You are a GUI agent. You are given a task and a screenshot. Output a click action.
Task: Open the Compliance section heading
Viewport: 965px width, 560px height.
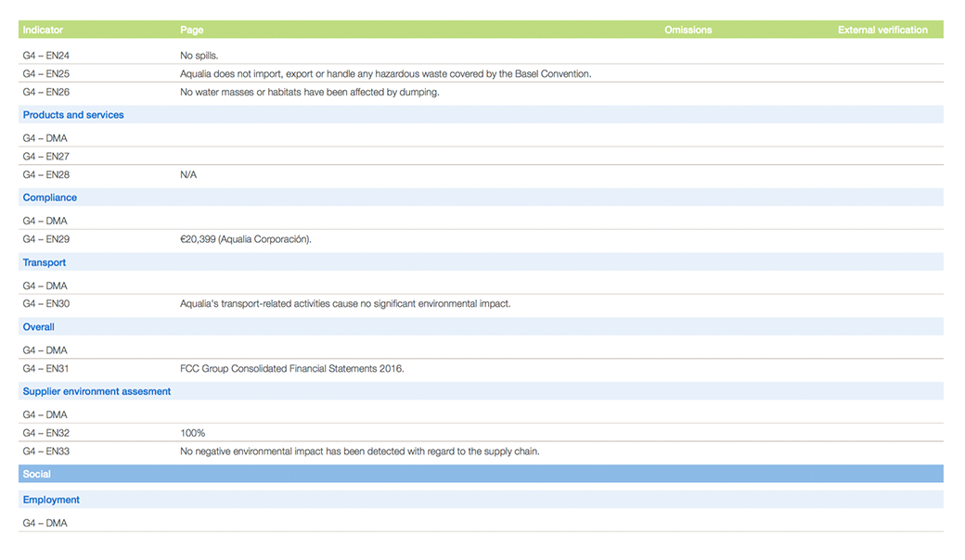(50, 197)
